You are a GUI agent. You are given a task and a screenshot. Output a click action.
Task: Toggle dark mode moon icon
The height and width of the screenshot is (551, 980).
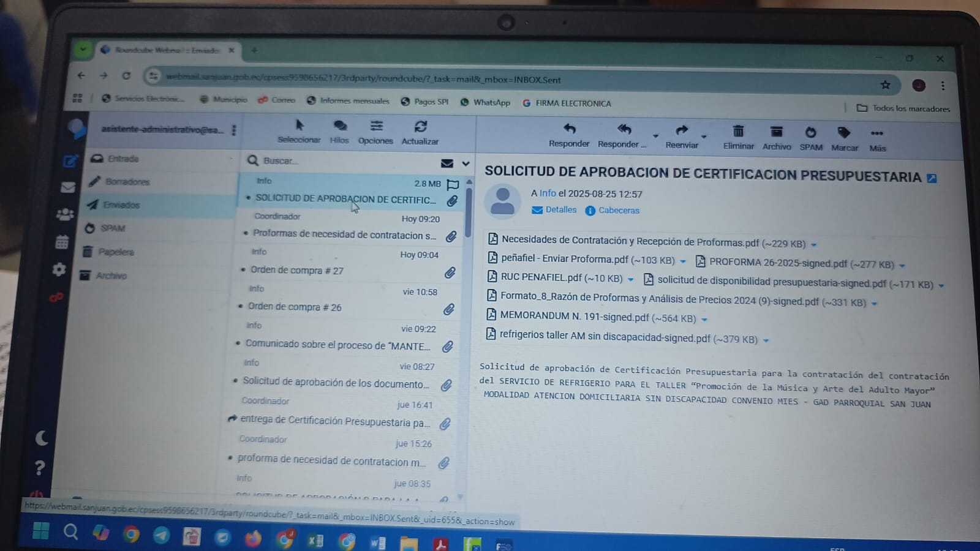[x=42, y=438]
